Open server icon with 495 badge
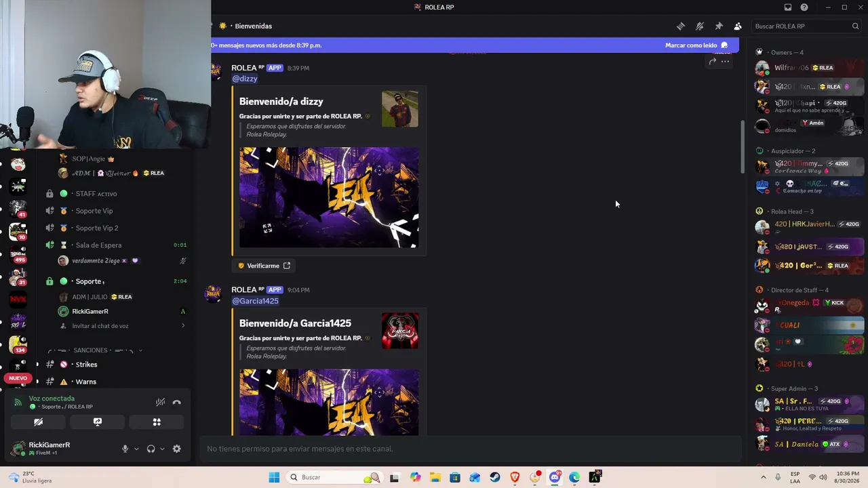This screenshot has height=488, width=868. (x=18, y=254)
